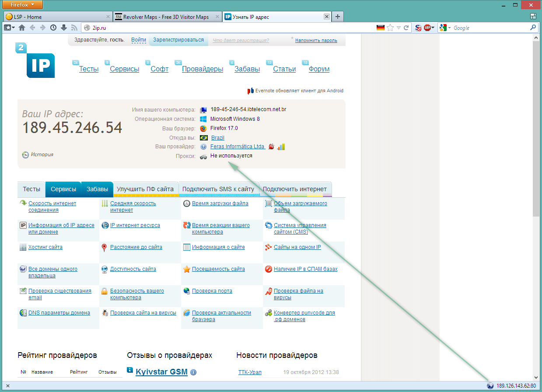
Task: Open a new tab with plus button
Action: 337,17
